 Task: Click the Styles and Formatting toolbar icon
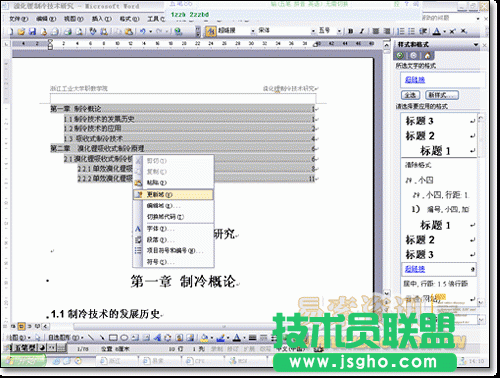[210, 31]
